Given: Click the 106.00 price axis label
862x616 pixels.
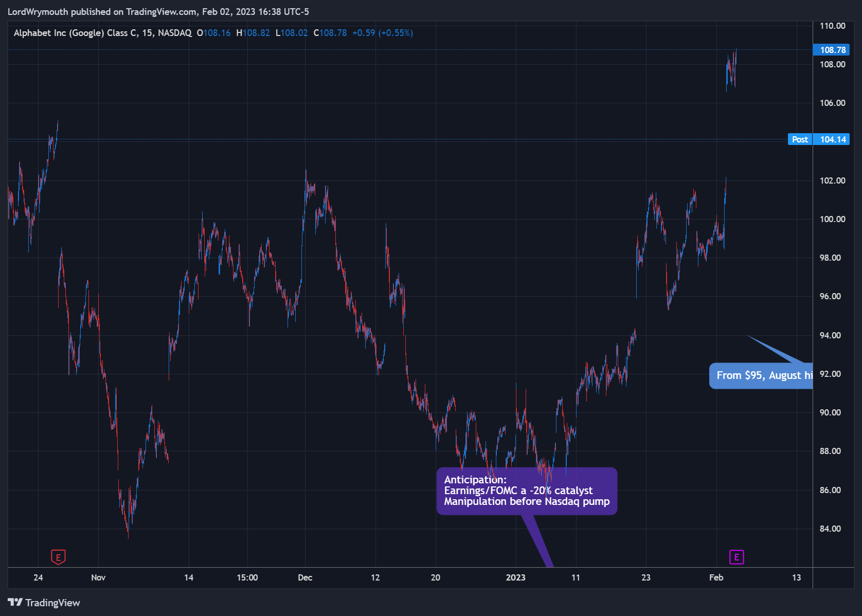Looking at the screenshot, I should click(832, 103).
